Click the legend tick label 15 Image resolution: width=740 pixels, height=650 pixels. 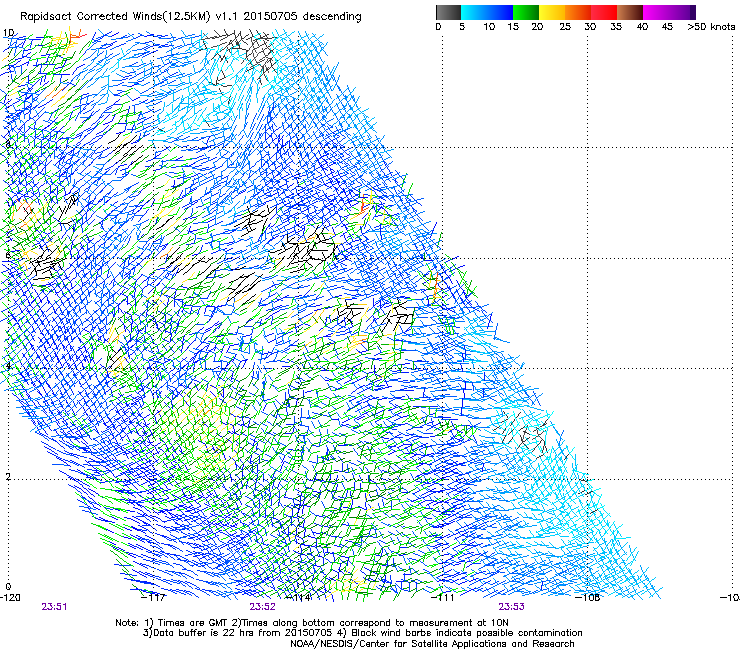coord(513,26)
